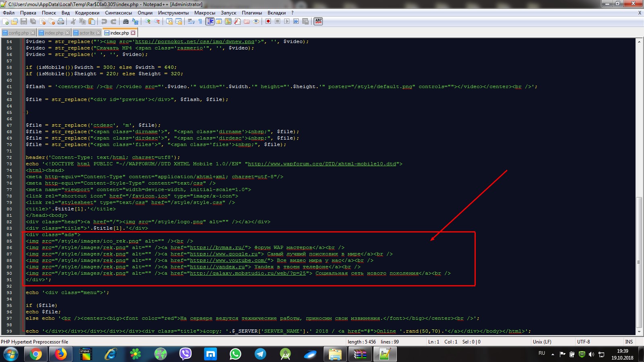This screenshot has width=644, height=362.
Task: Stop macro recording button
Action: 277,21
